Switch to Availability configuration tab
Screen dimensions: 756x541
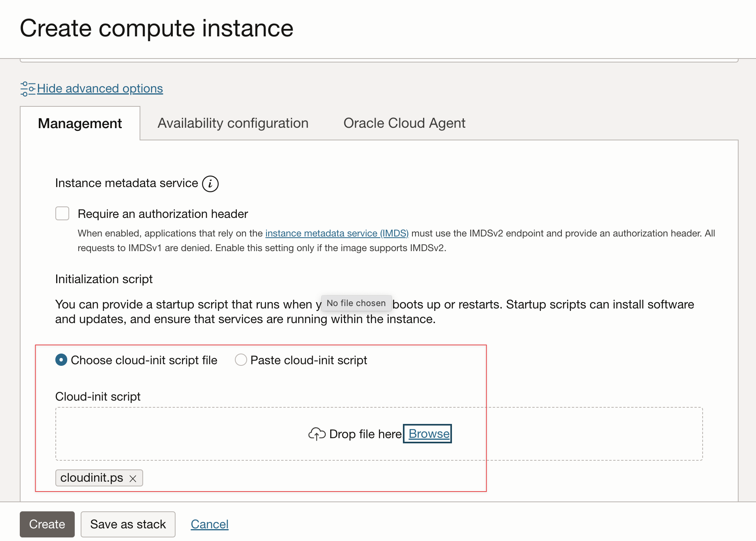click(232, 123)
